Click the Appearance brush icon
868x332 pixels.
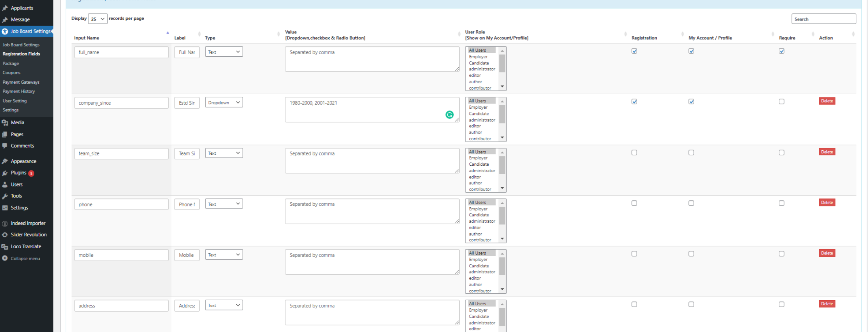pyautogui.click(x=5, y=161)
